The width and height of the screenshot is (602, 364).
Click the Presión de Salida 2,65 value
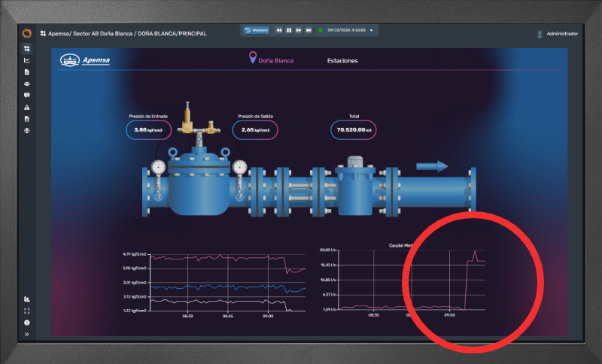tap(255, 130)
